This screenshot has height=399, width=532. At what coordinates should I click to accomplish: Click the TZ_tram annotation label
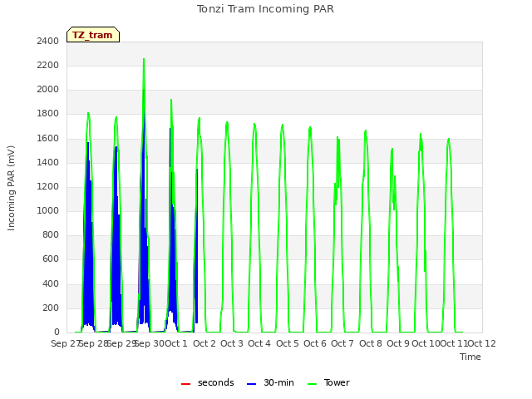point(92,35)
